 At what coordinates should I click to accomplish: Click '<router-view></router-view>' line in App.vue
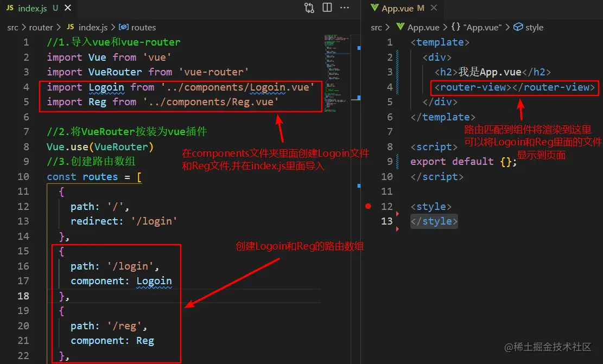click(515, 87)
